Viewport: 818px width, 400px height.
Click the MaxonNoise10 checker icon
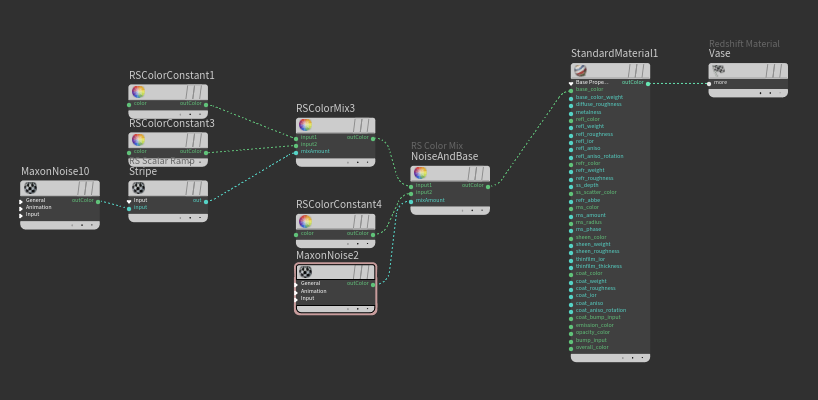pyautogui.click(x=31, y=188)
